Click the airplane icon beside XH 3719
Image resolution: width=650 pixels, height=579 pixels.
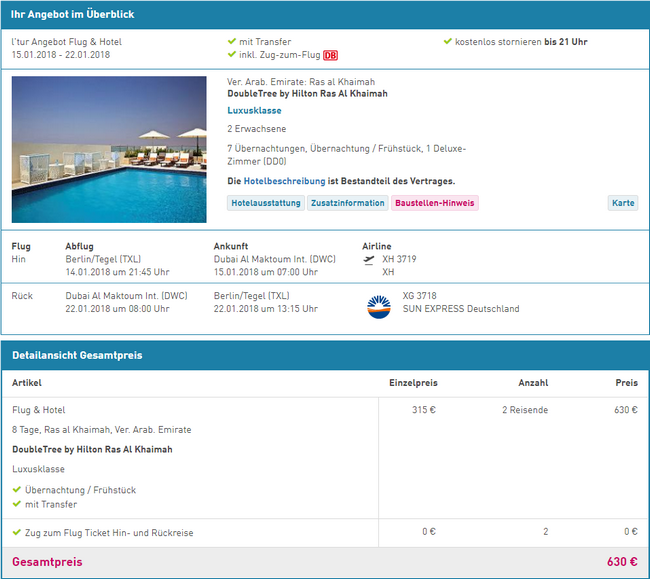tap(370, 259)
